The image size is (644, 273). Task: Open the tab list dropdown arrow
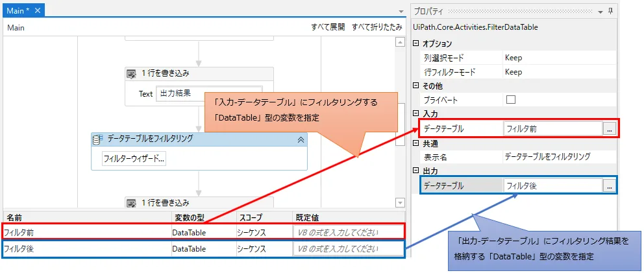(401, 11)
